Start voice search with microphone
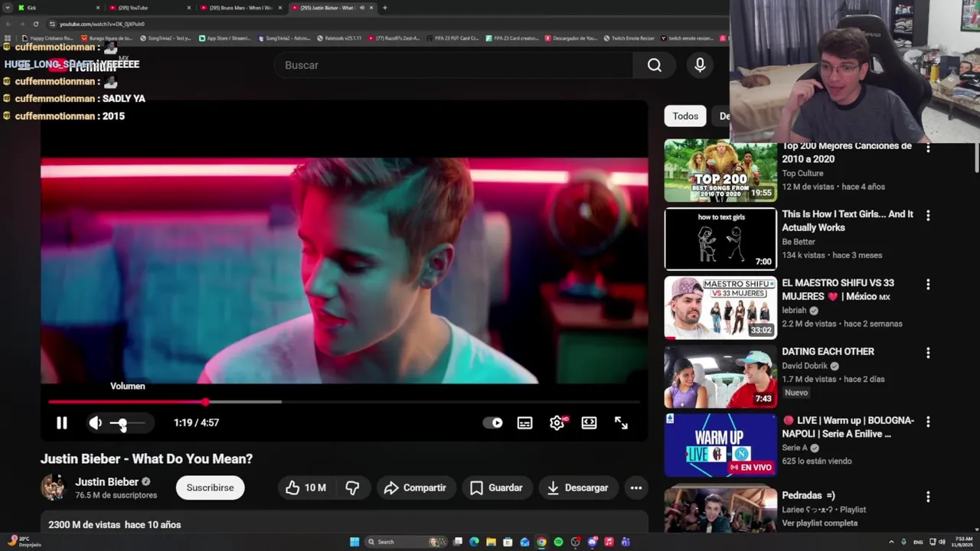 click(x=700, y=65)
